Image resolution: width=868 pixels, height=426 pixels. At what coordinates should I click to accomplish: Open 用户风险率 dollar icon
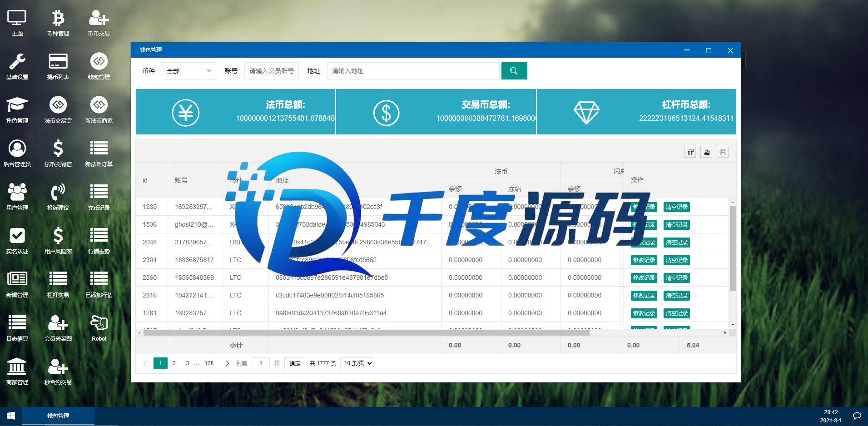58,241
